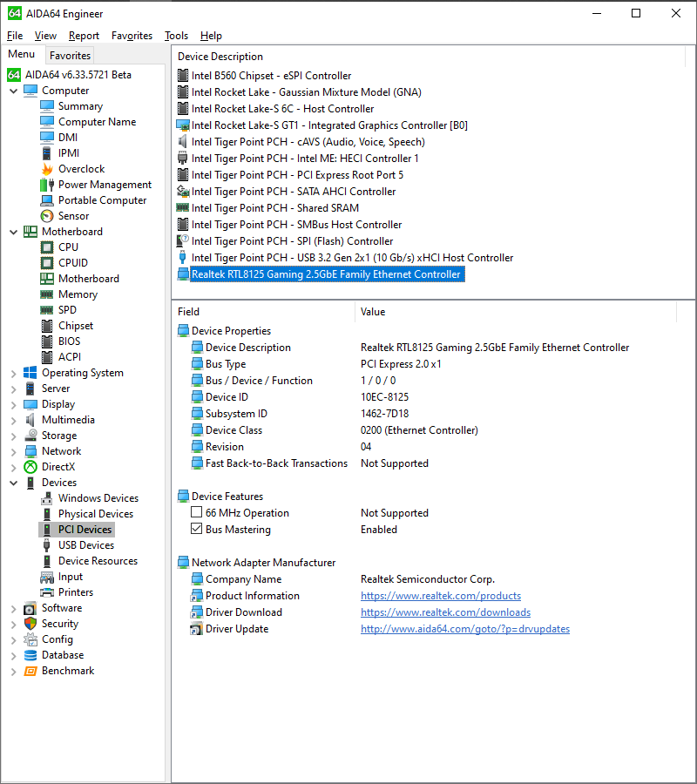Expand the Software tree node
The image size is (697, 784).
point(13,609)
